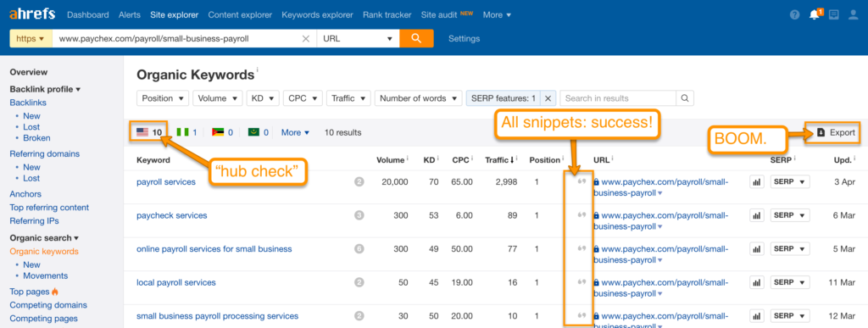
Task: Open the KD filter dropdown
Action: point(263,98)
